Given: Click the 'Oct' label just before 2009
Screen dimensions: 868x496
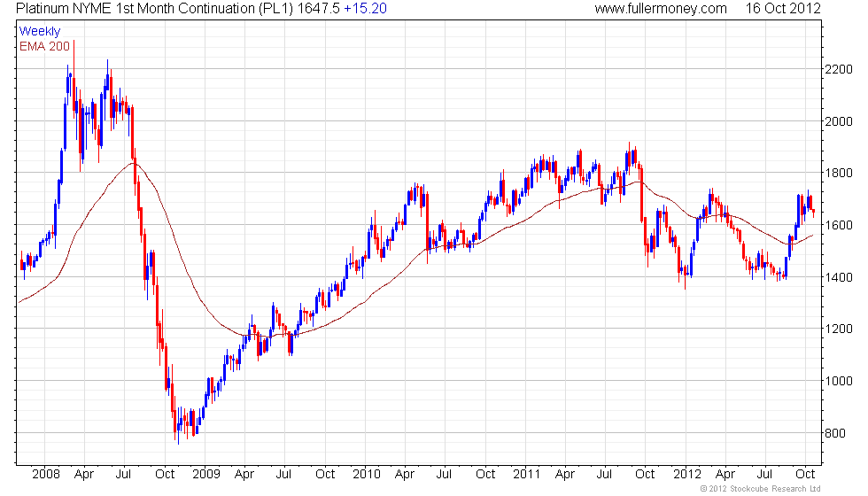Looking at the screenshot, I should [165, 475].
